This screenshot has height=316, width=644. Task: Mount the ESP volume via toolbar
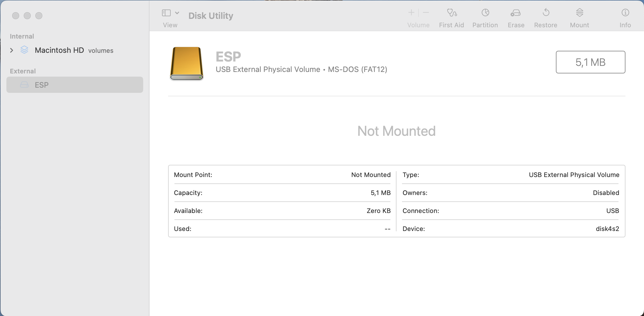(579, 13)
